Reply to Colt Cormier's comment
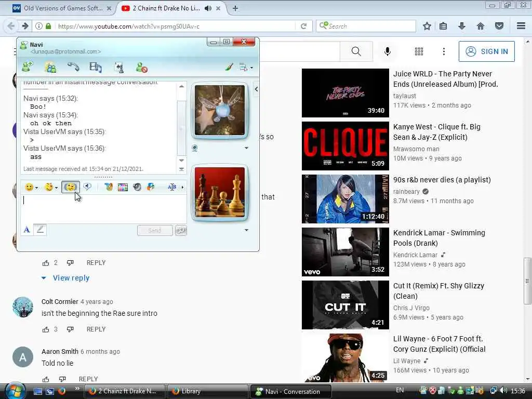Viewport: 532px width, 399px height. tap(96, 329)
